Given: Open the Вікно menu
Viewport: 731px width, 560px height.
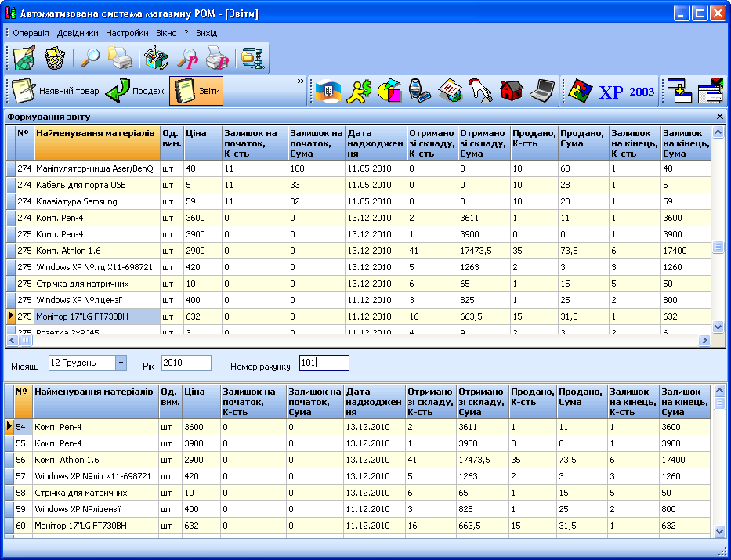Looking at the screenshot, I should click(166, 33).
